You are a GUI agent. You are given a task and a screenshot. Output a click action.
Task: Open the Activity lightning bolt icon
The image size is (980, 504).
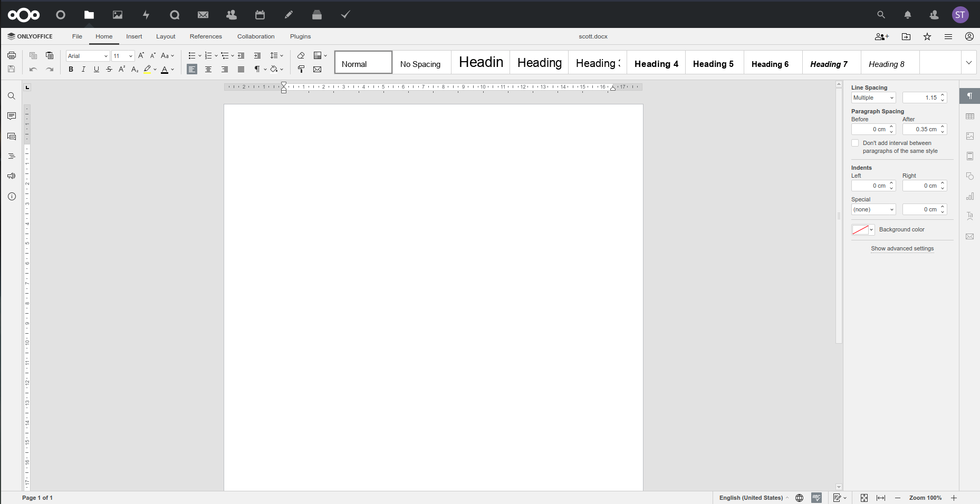coord(146,15)
